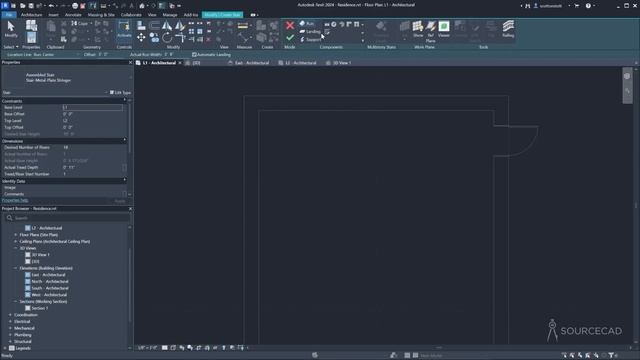Click the red Cancel Edit Mode X

pos(290,25)
